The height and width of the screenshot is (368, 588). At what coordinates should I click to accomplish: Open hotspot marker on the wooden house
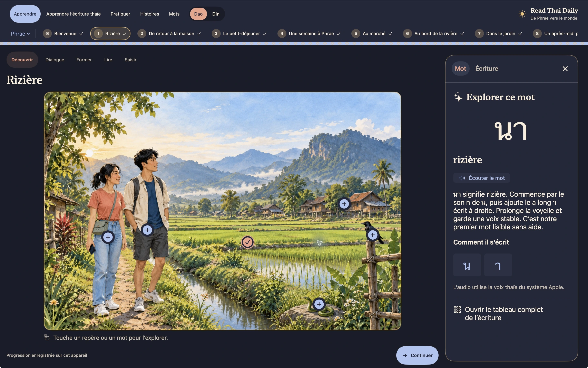pos(344,204)
